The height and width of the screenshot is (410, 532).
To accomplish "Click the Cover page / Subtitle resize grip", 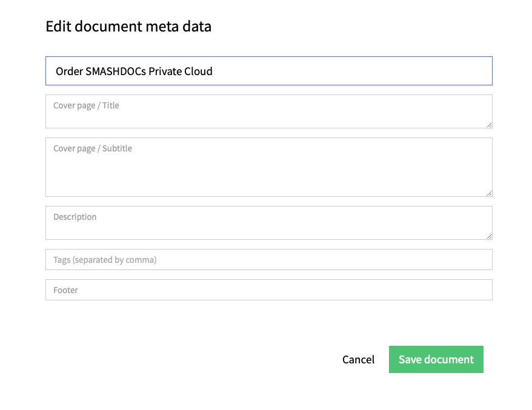I will 489,194.
